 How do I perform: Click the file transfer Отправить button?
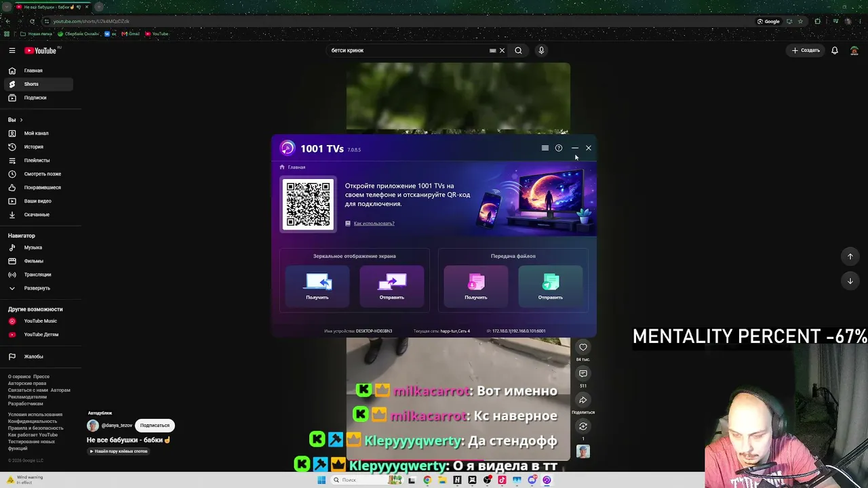551,286
